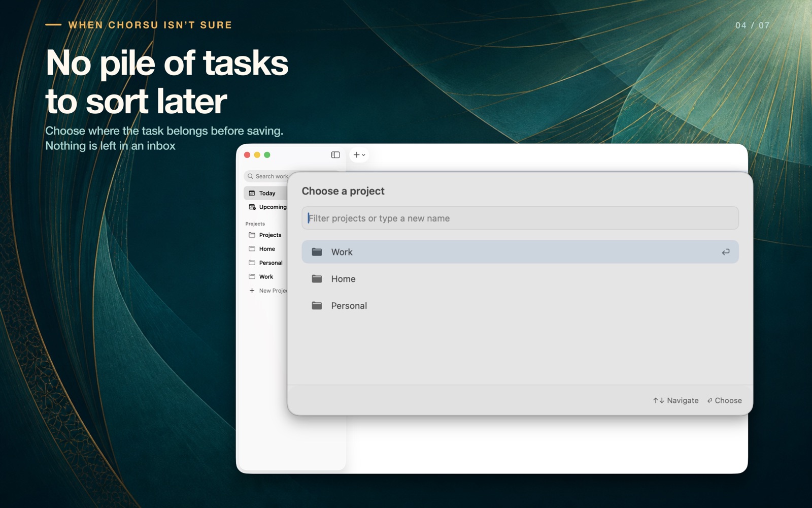Click the Search work field

click(266, 176)
